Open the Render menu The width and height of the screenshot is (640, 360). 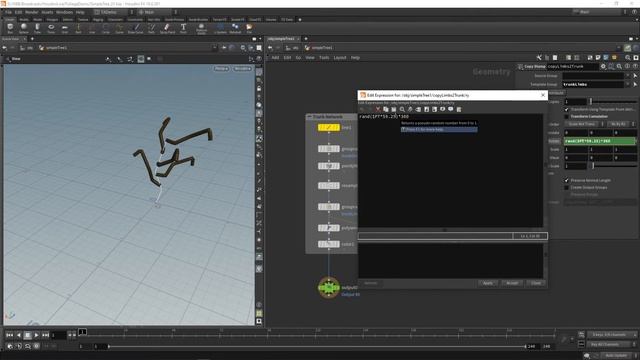(31, 12)
